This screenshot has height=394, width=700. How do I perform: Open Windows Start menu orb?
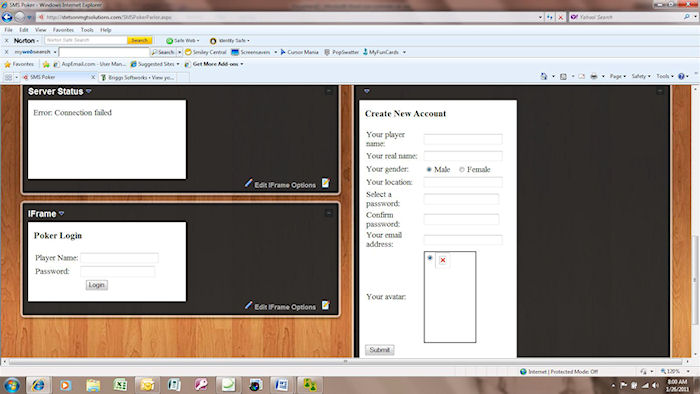(x=12, y=385)
